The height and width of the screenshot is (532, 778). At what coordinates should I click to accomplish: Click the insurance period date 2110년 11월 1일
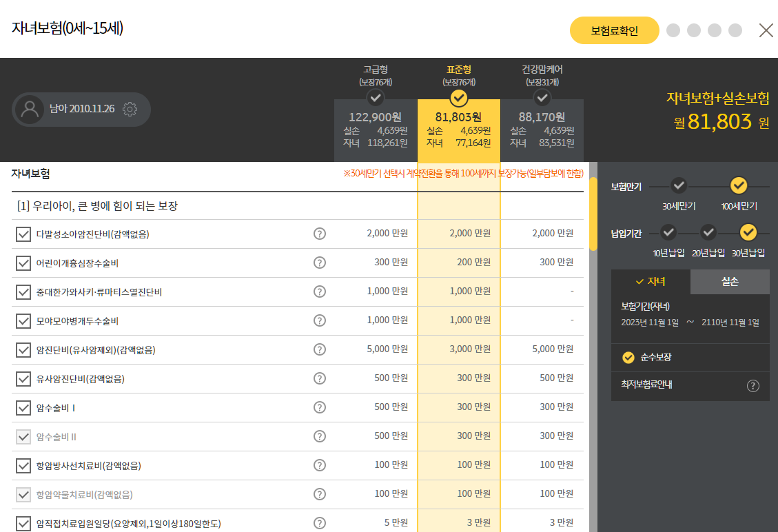[730, 323]
